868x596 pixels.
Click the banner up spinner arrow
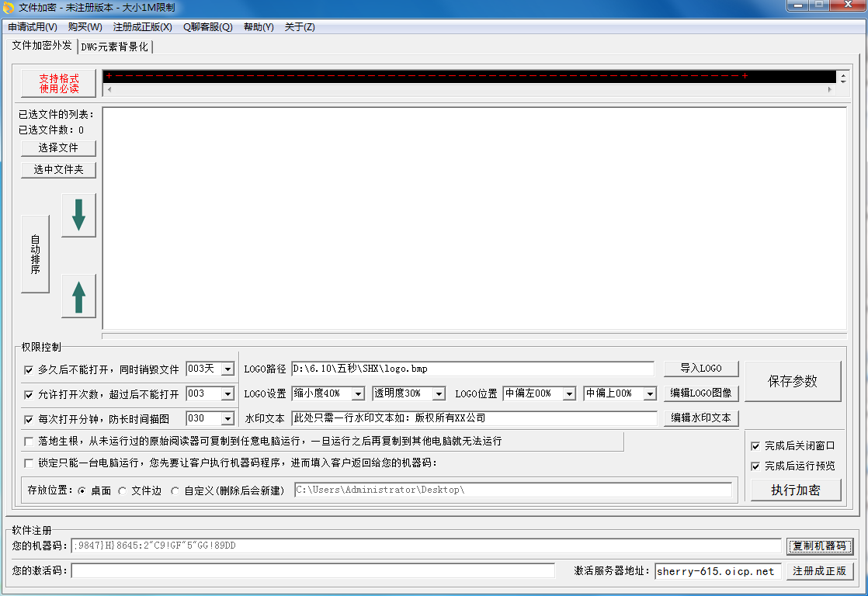(843, 74)
